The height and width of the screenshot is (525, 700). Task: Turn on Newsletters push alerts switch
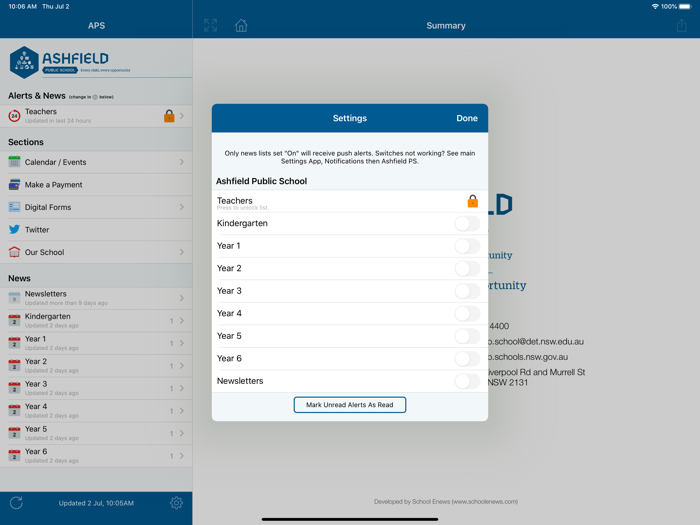[467, 381]
